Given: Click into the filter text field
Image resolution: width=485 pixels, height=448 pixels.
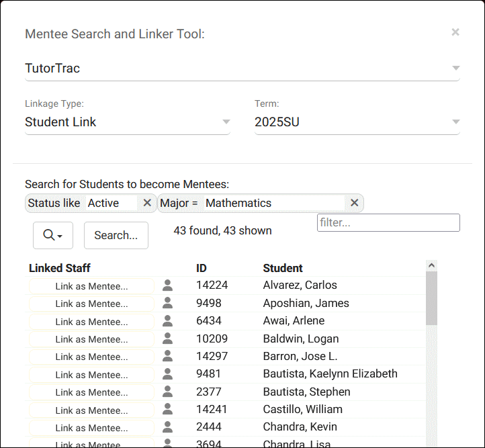Looking at the screenshot, I should click(388, 222).
